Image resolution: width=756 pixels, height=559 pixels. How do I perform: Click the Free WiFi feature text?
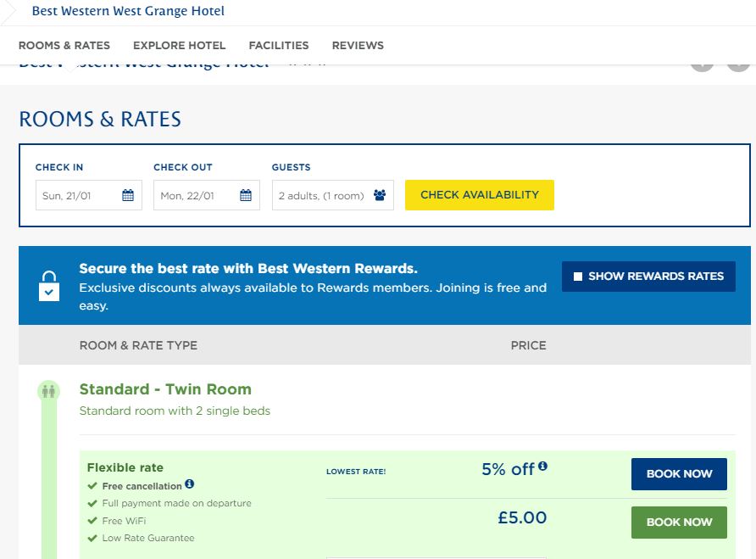point(124,521)
